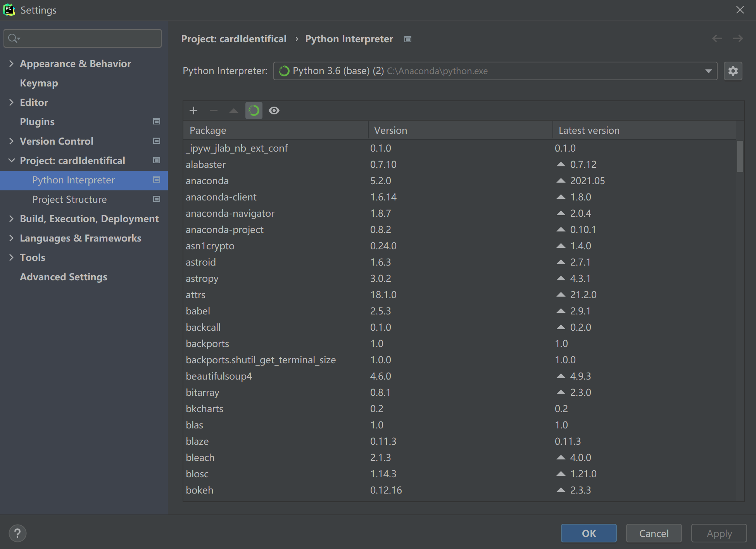Select Project Structure settings page
This screenshot has height=549, width=756.
69,199
